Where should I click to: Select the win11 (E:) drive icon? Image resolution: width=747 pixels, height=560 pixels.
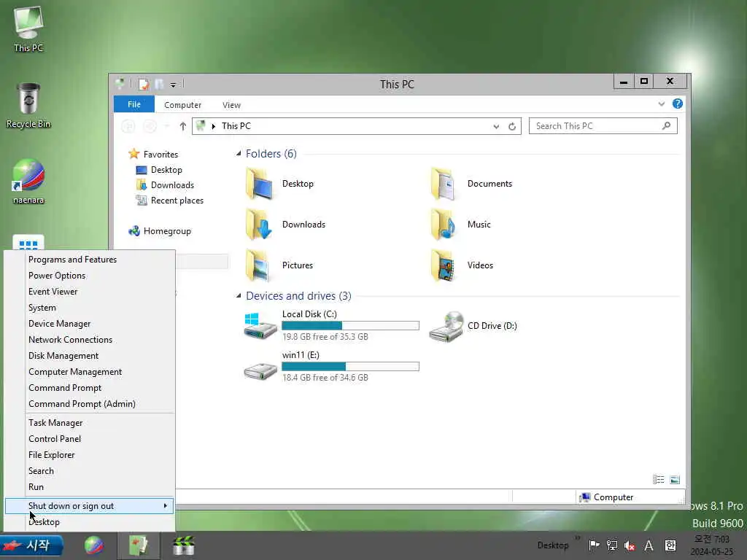point(260,371)
